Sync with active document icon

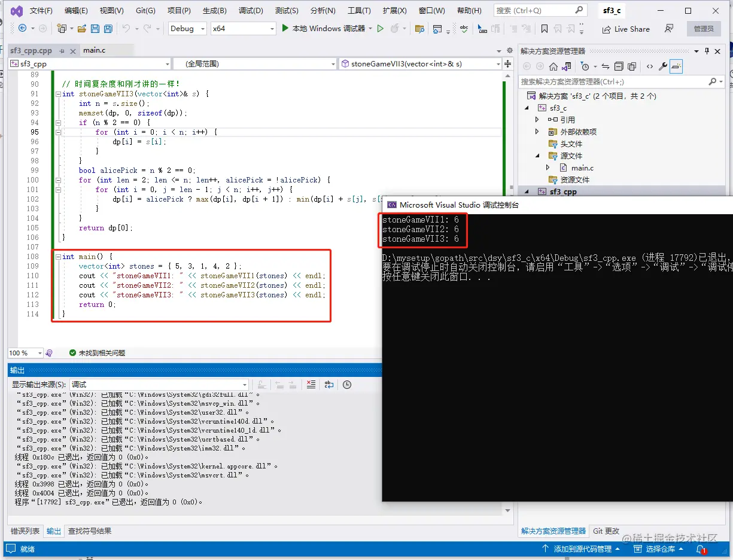(x=606, y=66)
